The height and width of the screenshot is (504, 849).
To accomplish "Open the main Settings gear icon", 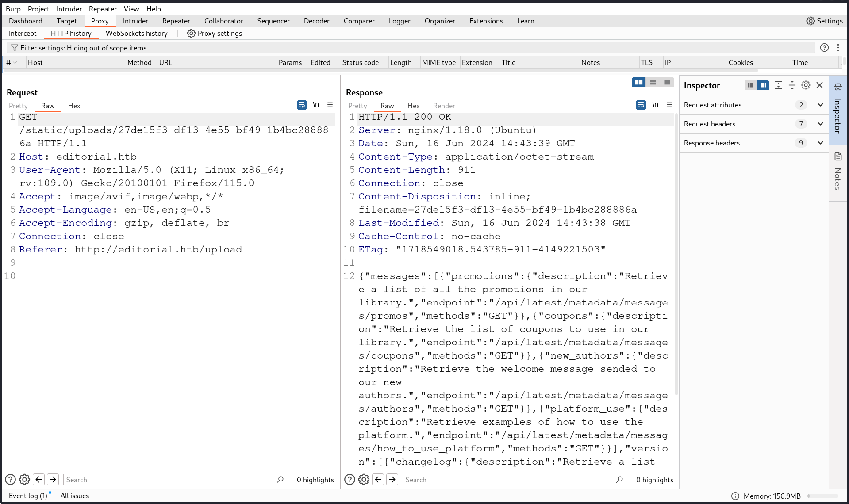I will [811, 21].
